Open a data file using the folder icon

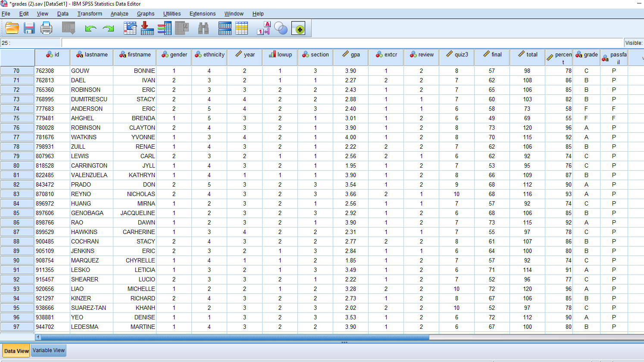12,28
